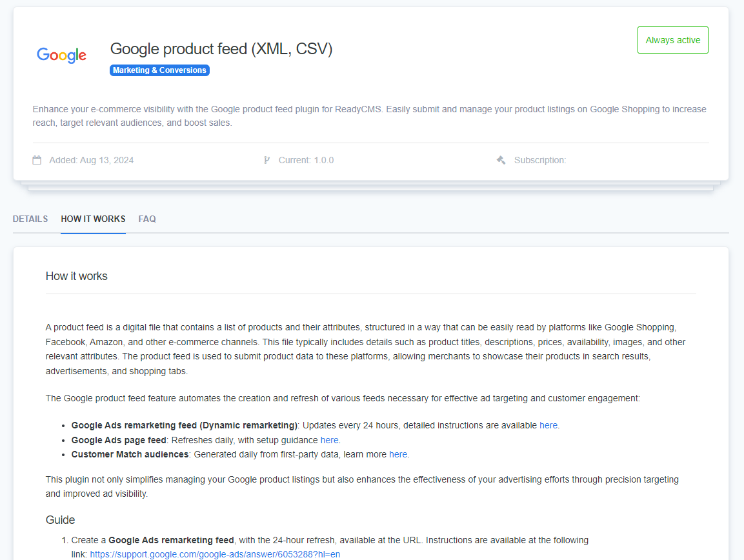Open the support.google.com answer 6053288 link
The image size is (744, 560).
tap(215, 554)
